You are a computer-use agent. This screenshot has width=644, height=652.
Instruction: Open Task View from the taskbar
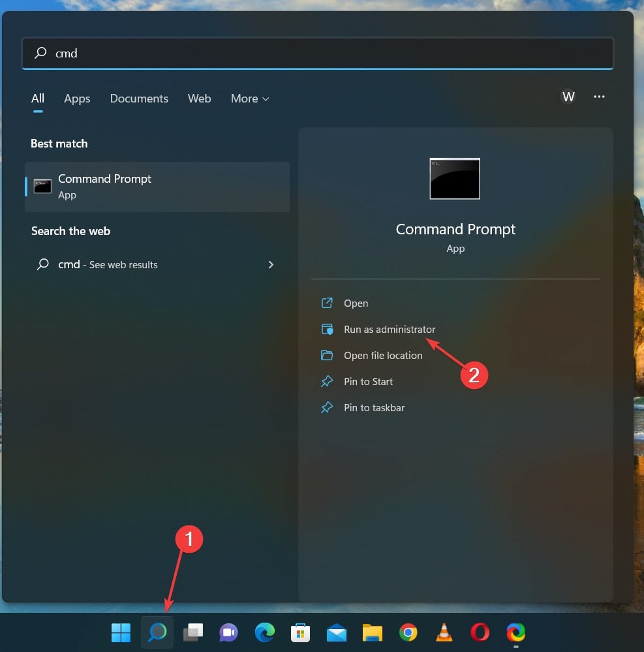coord(193,632)
